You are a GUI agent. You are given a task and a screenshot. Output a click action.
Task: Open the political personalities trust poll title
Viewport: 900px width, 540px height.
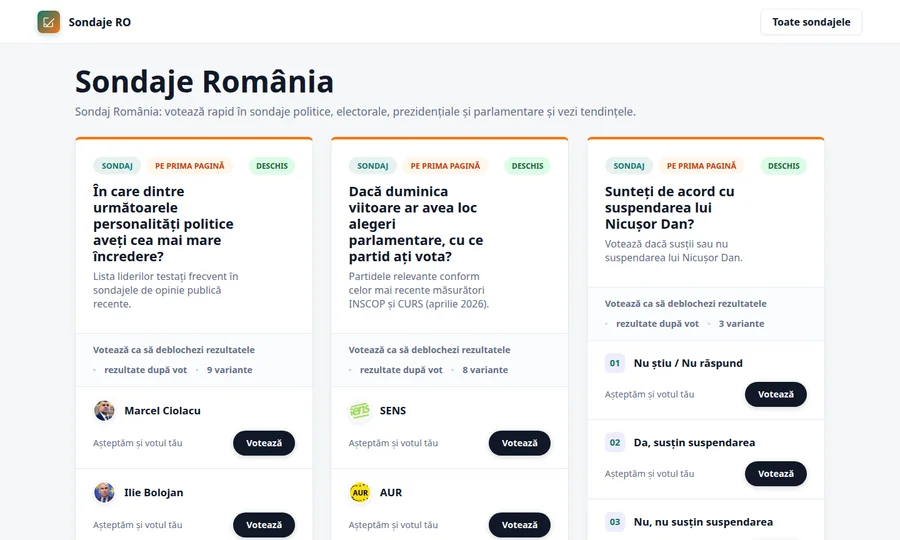tap(164, 224)
